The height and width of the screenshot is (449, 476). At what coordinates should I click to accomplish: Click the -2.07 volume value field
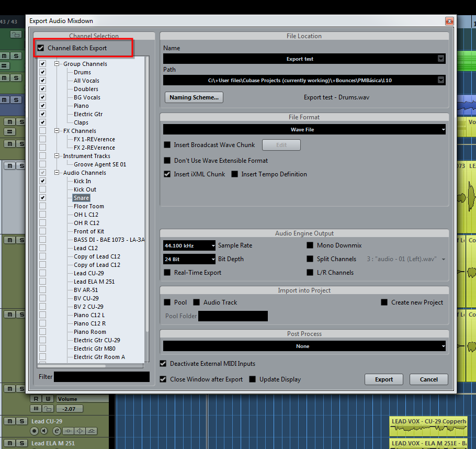coord(70,409)
